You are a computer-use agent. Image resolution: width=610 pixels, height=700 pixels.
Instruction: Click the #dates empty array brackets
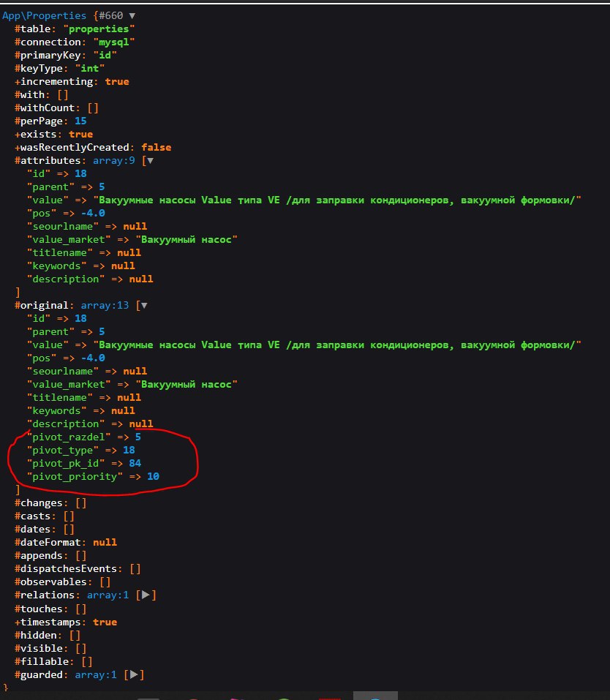click(x=69, y=530)
